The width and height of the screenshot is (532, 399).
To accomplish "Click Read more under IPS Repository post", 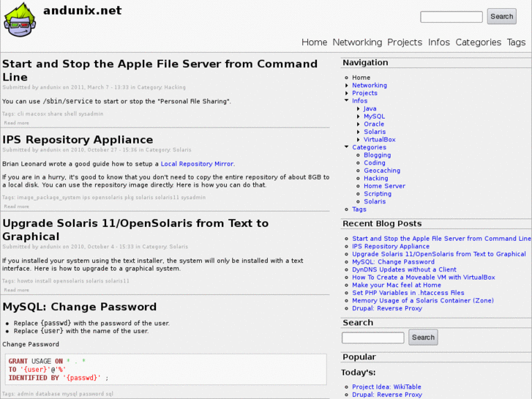I will click(16, 206).
